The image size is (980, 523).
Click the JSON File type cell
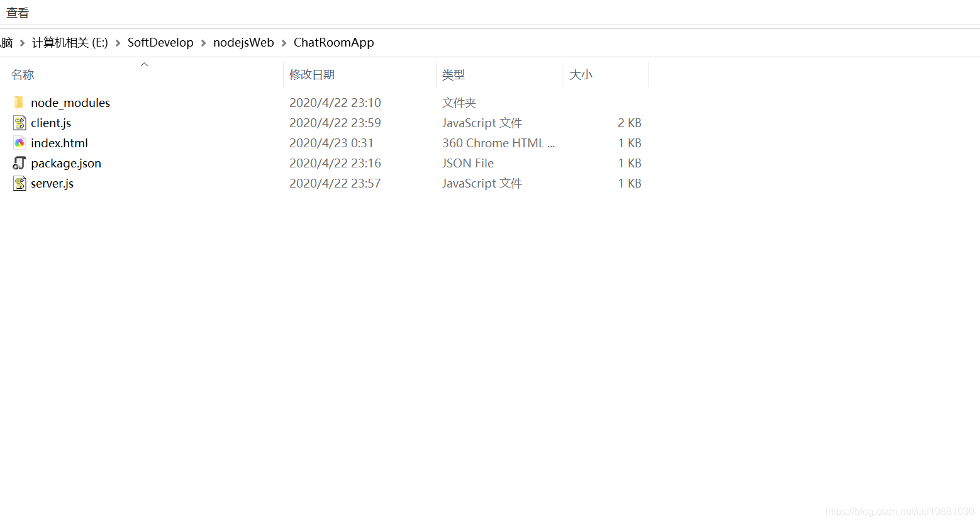468,163
